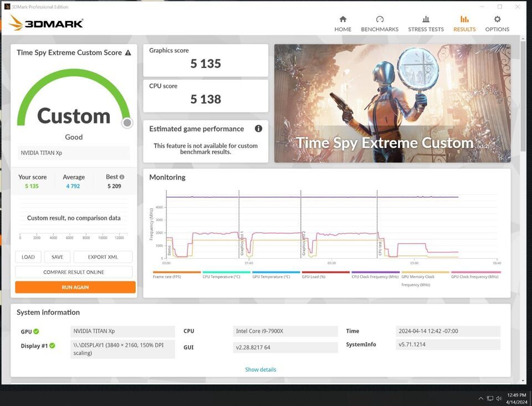Click the CPU test chart marker
Screen dimensions: 532x406
pos(380,248)
